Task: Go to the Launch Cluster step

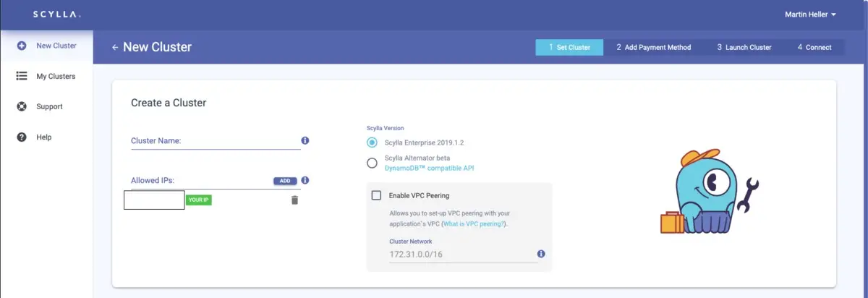Action: [x=744, y=48]
